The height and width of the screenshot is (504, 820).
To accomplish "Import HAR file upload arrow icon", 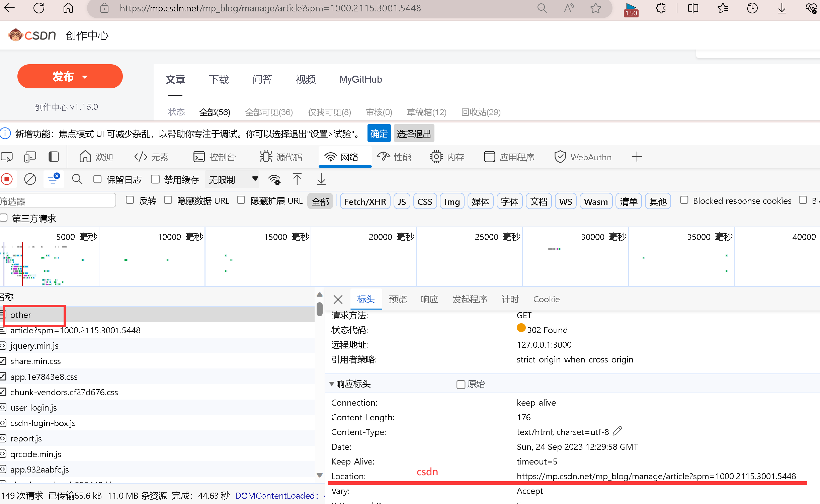I will tap(297, 179).
